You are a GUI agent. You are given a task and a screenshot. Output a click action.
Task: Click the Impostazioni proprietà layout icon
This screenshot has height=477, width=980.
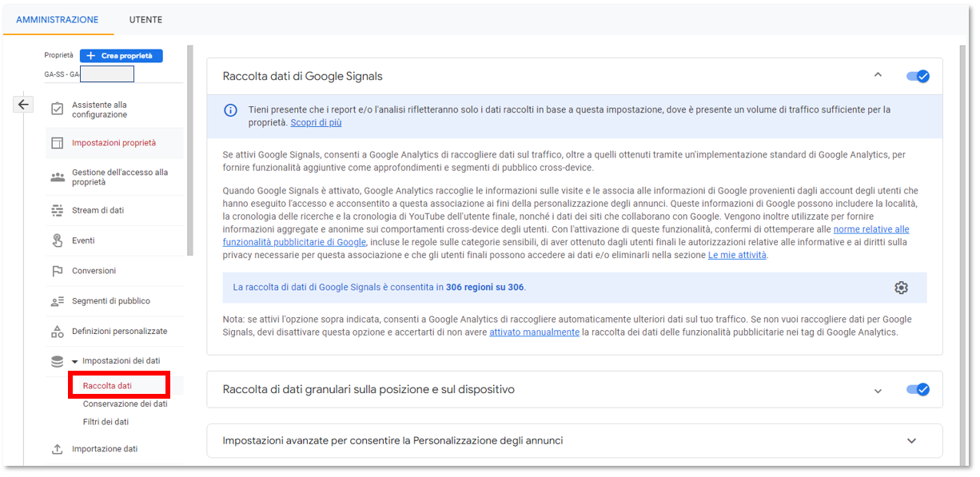(x=58, y=143)
